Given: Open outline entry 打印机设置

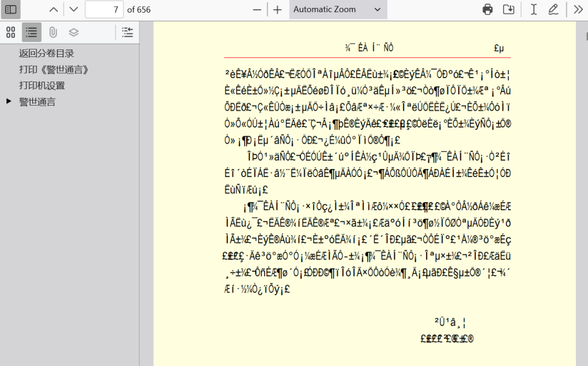Looking at the screenshot, I should tap(42, 86).
